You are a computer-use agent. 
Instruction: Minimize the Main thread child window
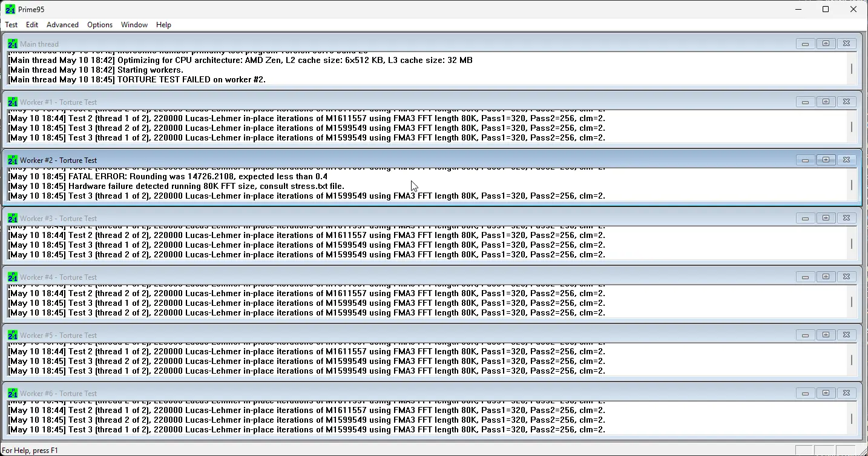[x=805, y=44]
